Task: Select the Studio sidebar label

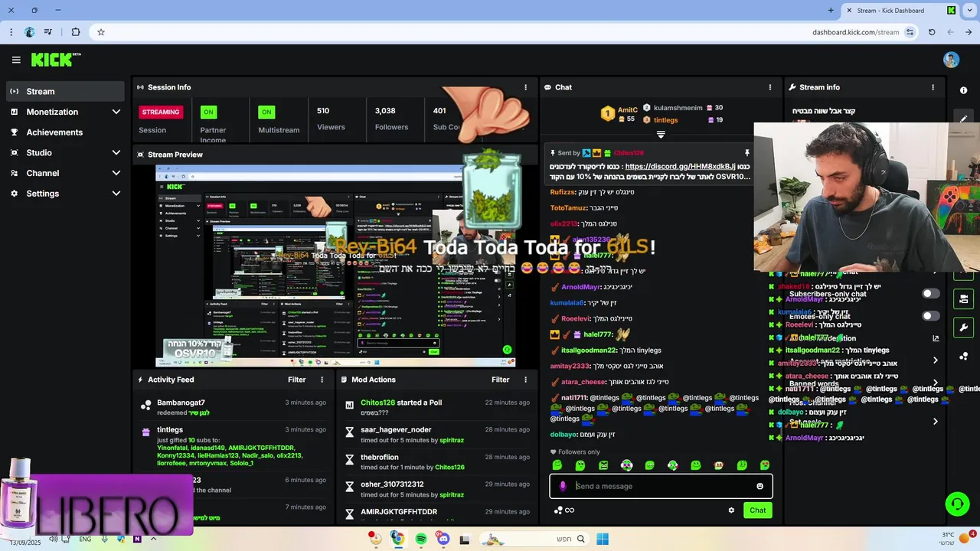Action: point(39,153)
